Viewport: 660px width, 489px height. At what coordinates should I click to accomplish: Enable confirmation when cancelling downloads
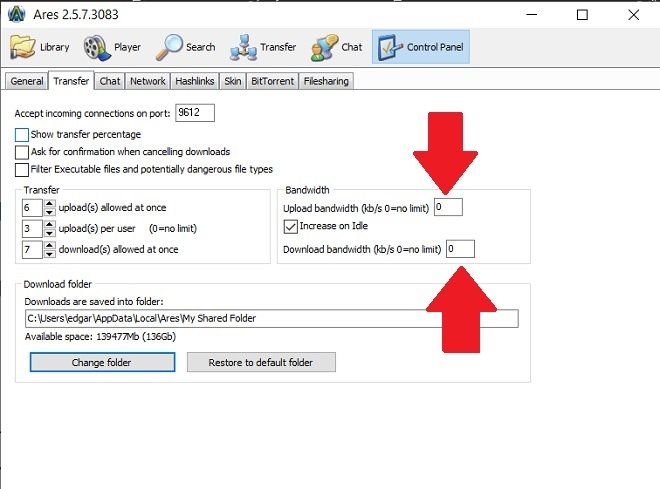click(x=21, y=152)
